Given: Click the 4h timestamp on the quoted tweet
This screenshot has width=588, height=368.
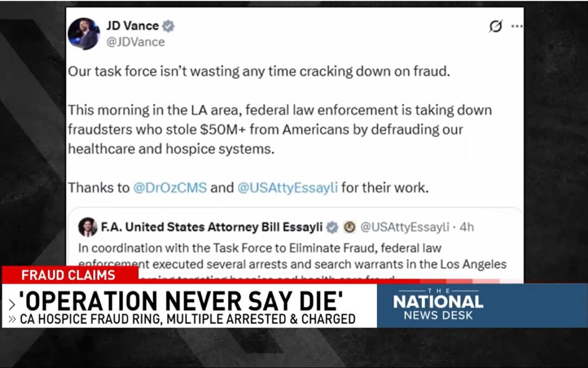Looking at the screenshot, I should pyautogui.click(x=466, y=227).
